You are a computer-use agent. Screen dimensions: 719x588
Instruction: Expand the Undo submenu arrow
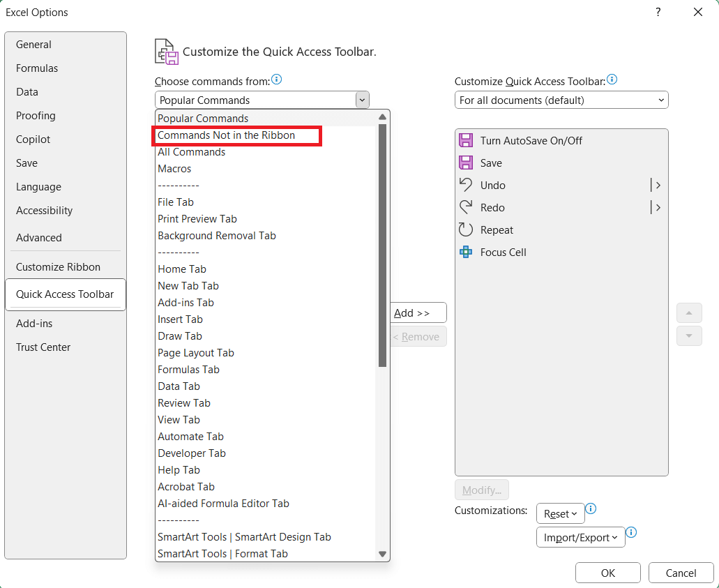click(656, 186)
